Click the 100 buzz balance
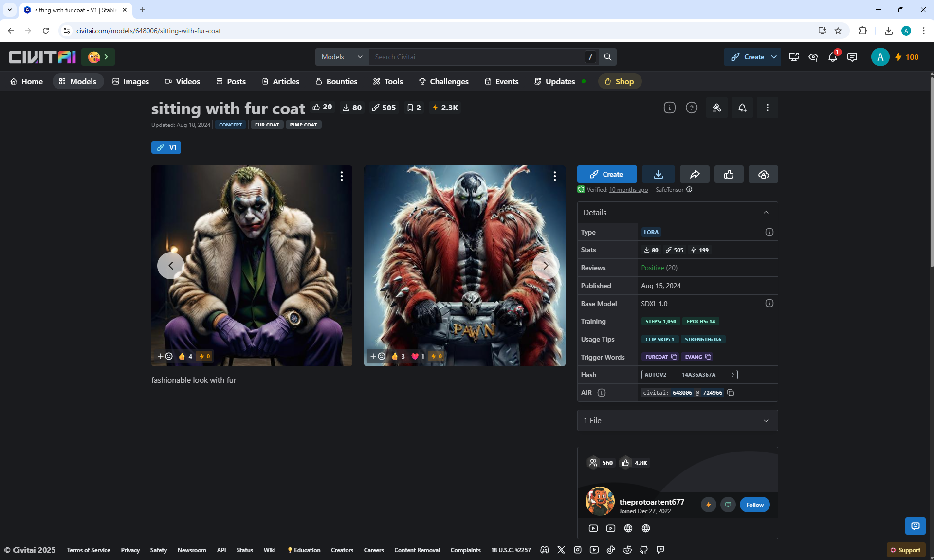The image size is (934, 560). (x=907, y=57)
